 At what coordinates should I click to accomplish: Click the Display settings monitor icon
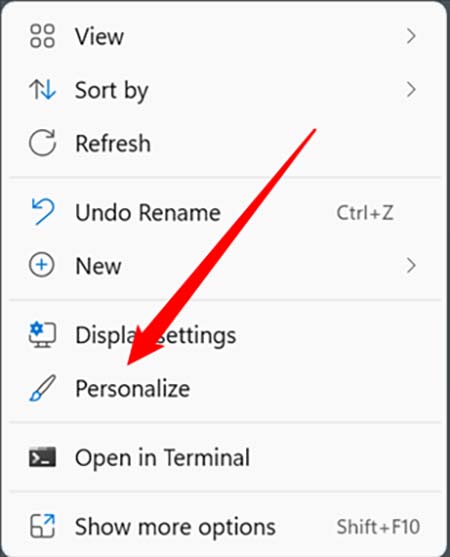pos(42,335)
